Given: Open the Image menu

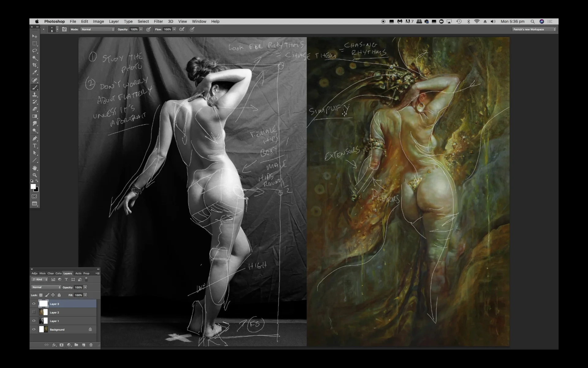Looking at the screenshot, I should (x=98, y=21).
